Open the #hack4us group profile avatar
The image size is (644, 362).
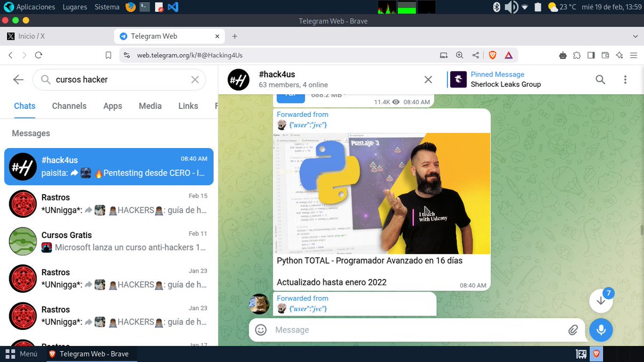[x=238, y=79]
